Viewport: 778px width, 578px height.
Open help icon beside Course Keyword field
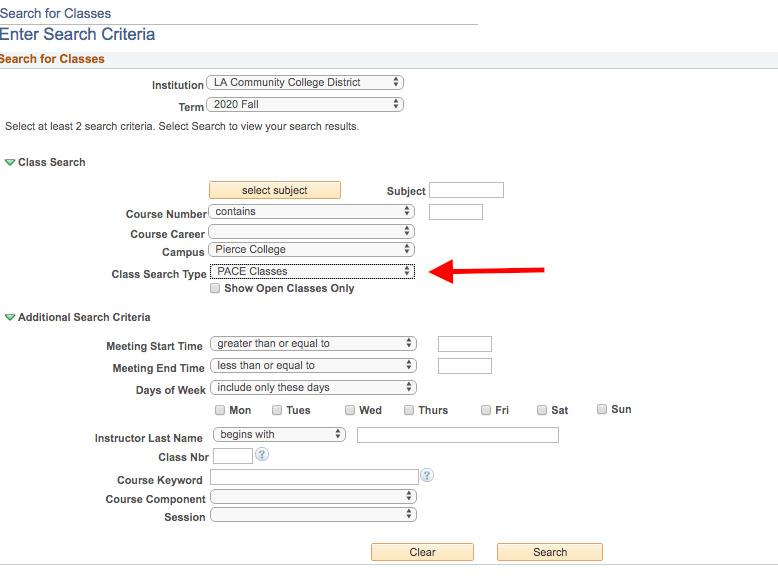point(427,475)
